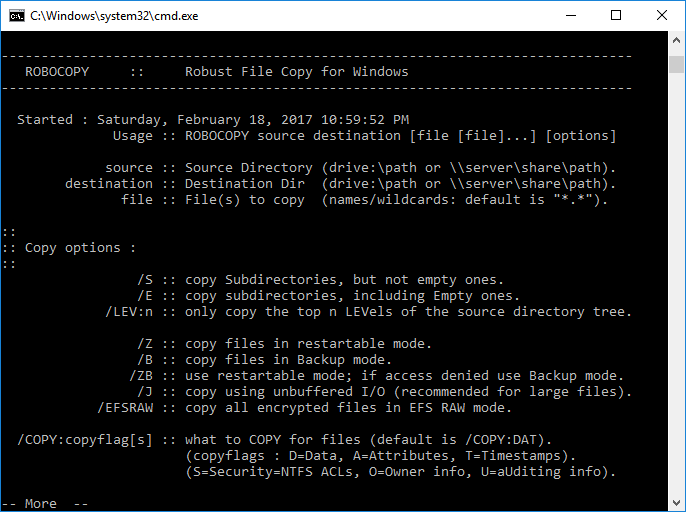Maximize the cmd.exe window
Screen dimensions: 686x512
pyautogui.click(x=616, y=16)
